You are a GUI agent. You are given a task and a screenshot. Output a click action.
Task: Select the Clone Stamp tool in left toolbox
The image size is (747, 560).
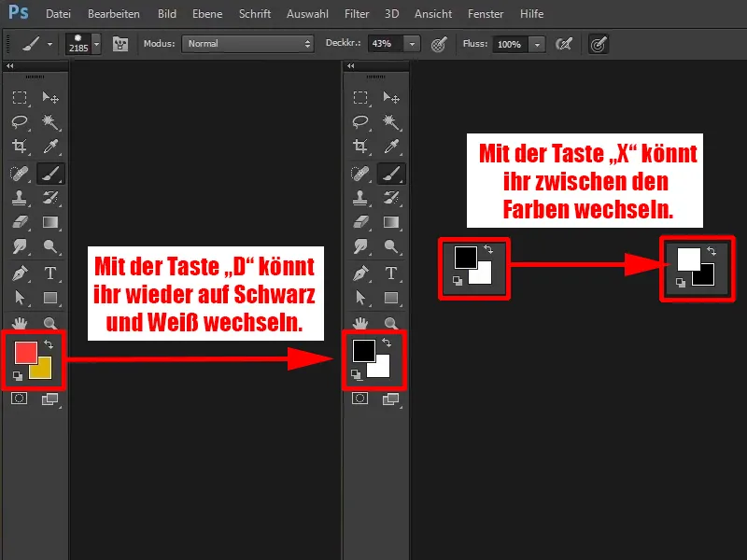click(x=20, y=198)
